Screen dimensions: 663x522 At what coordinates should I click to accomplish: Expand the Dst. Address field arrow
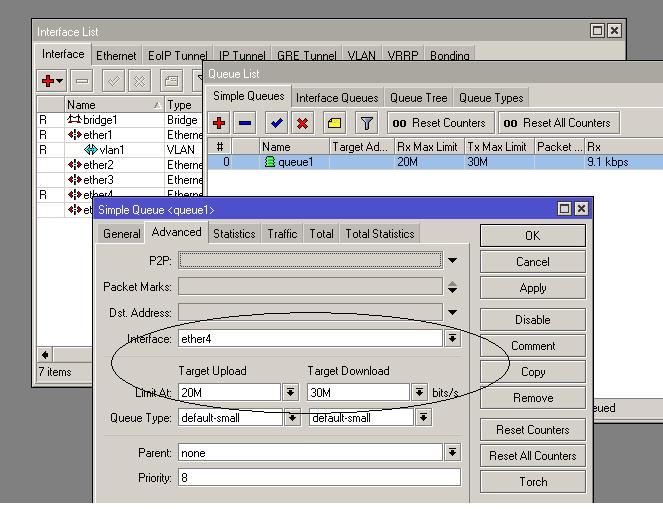[x=452, y=312]
